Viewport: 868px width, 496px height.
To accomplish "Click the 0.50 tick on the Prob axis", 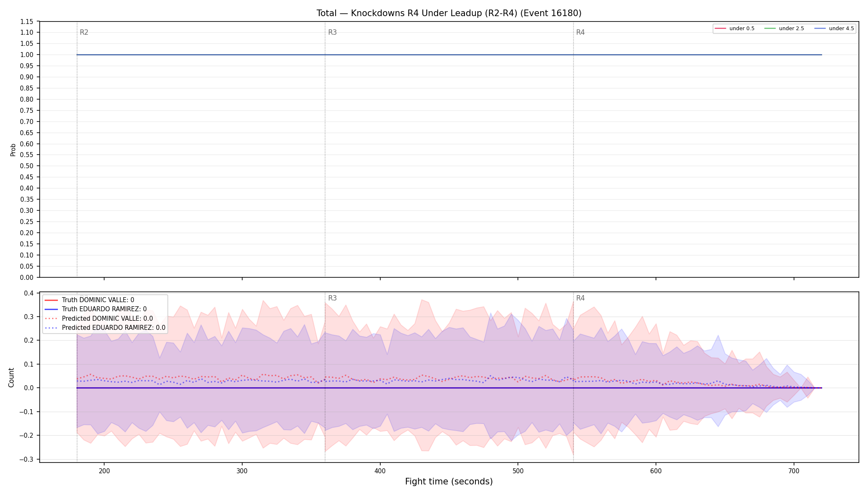I will [27, 166].
